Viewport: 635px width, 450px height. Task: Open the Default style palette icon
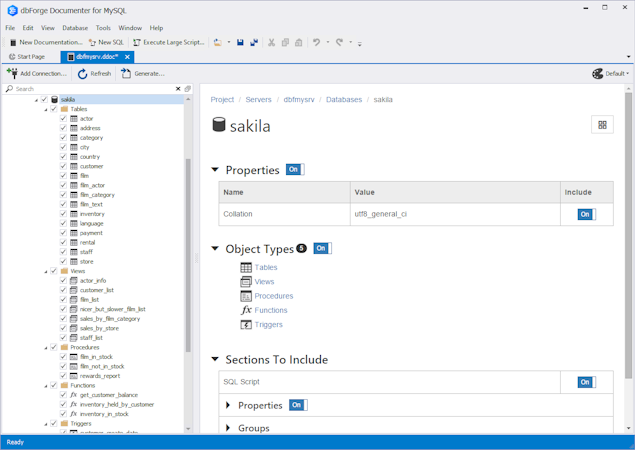598,73
